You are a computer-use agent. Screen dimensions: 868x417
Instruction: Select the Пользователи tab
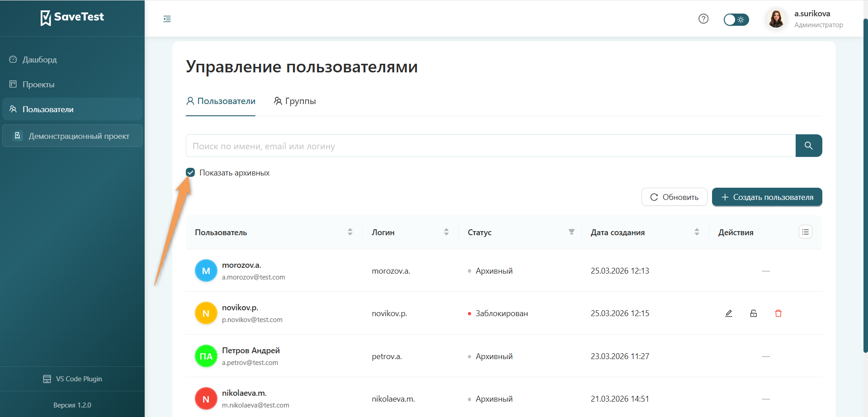220,101
